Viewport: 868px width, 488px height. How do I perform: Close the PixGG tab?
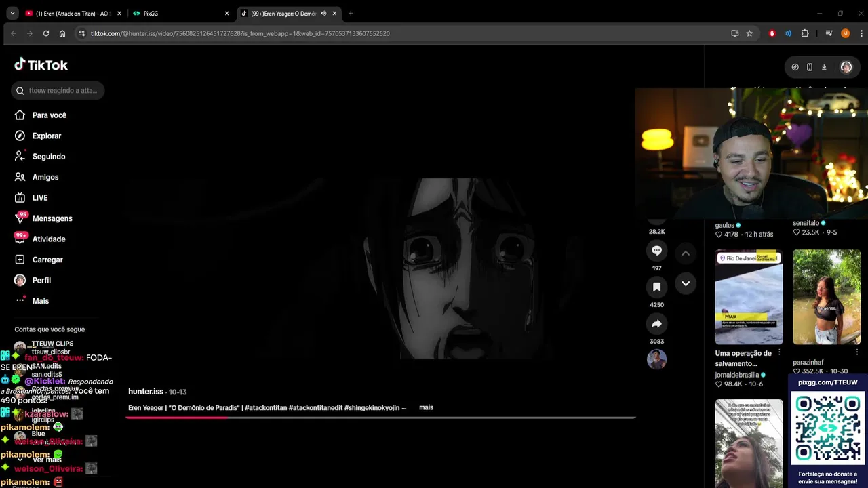tap(226, 14)
